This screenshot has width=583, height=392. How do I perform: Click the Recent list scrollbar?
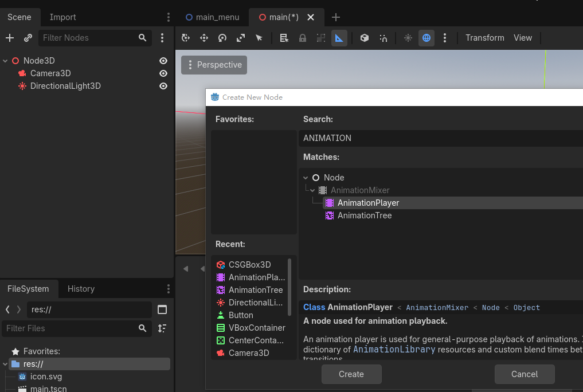(289, 287)
